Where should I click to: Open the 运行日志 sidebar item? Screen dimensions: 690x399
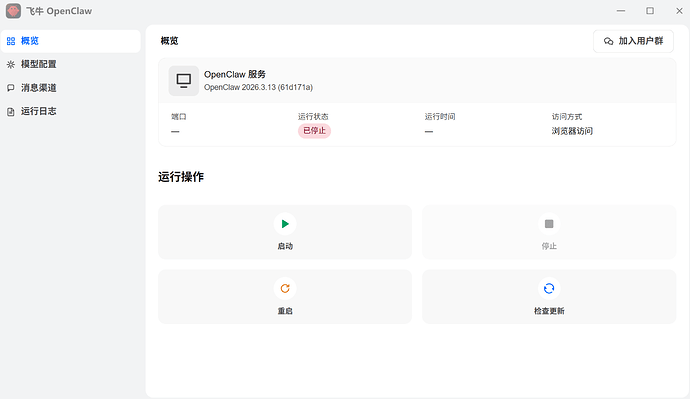tap(71, 111)
